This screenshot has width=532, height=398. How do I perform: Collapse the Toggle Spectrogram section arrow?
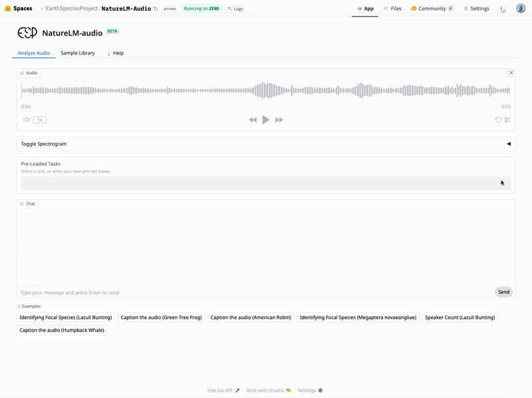tap(509, 143)
